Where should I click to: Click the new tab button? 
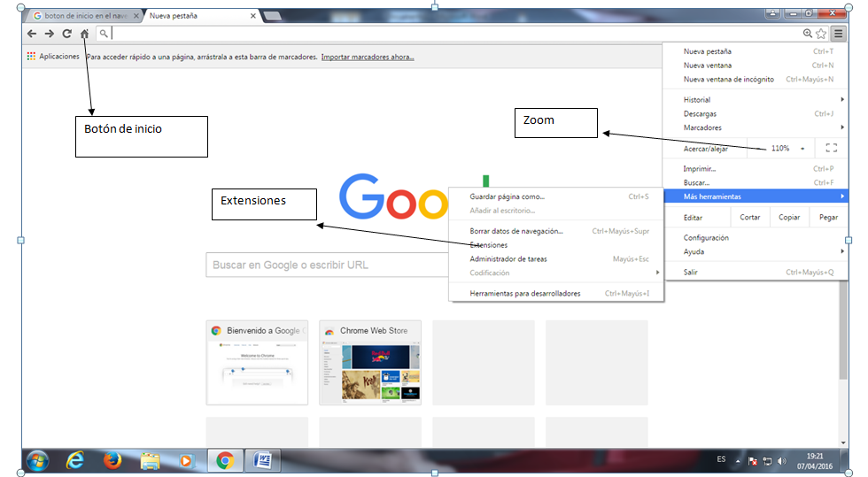[x=272, y=16]
